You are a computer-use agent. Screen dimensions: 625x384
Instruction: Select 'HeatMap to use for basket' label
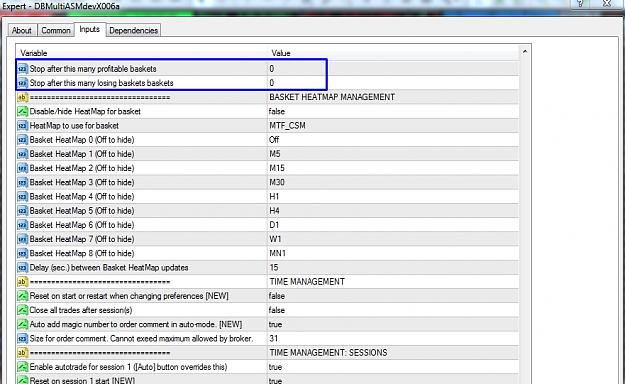point(74,126)
